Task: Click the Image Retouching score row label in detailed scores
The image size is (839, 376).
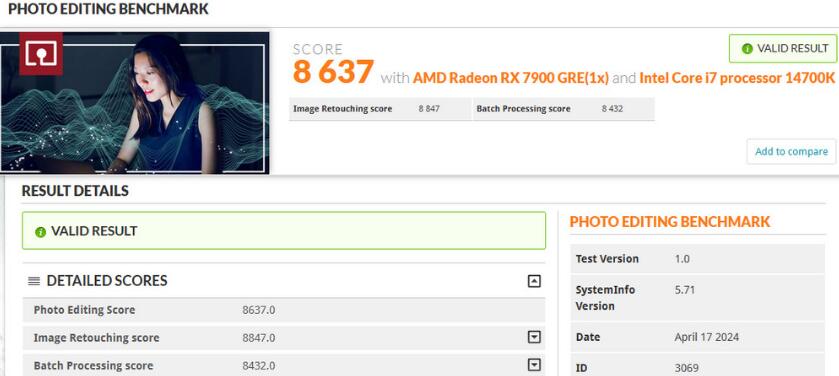Action: [96, 338]
